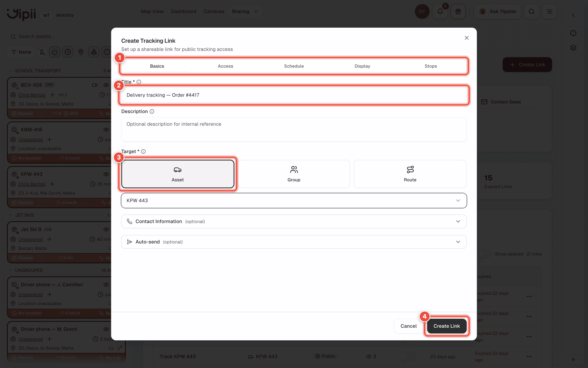Select the Basics tab
Screen dimensions: 588x368
click(157, 66)
